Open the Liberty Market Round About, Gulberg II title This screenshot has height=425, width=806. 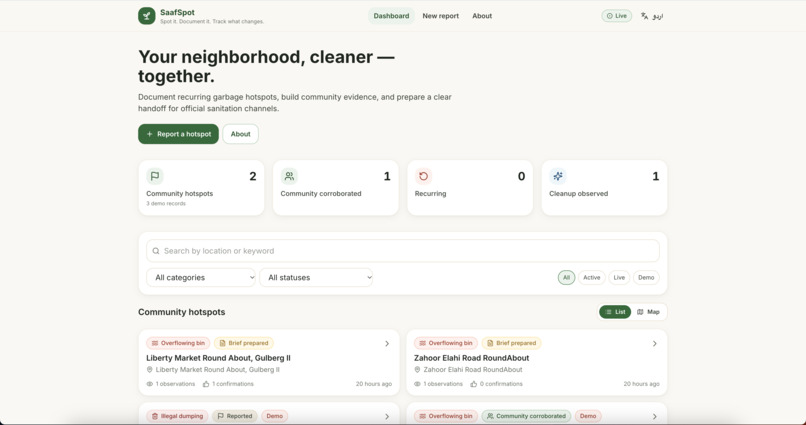pyautogui.click(x=218, y=358)
